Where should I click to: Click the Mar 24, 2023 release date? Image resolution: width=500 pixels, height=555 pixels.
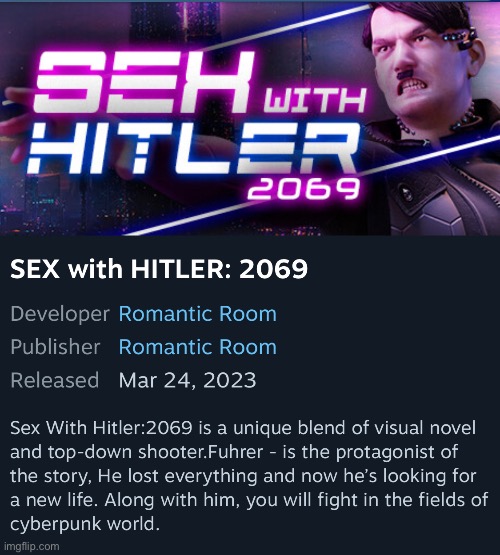click(x=187, y=380)
